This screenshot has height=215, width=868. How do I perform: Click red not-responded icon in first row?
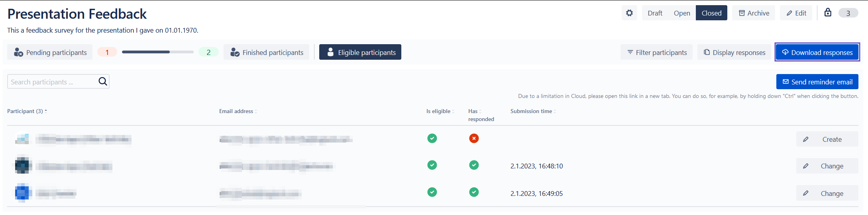(x=474, y=139)
